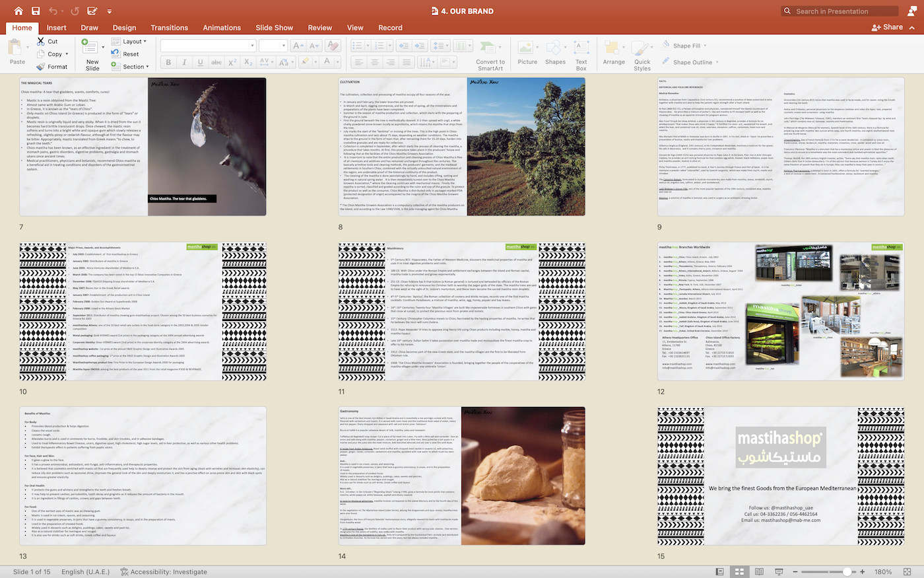Add a New Slide using the slide icon
924x578 pixels.
[89, 46]
